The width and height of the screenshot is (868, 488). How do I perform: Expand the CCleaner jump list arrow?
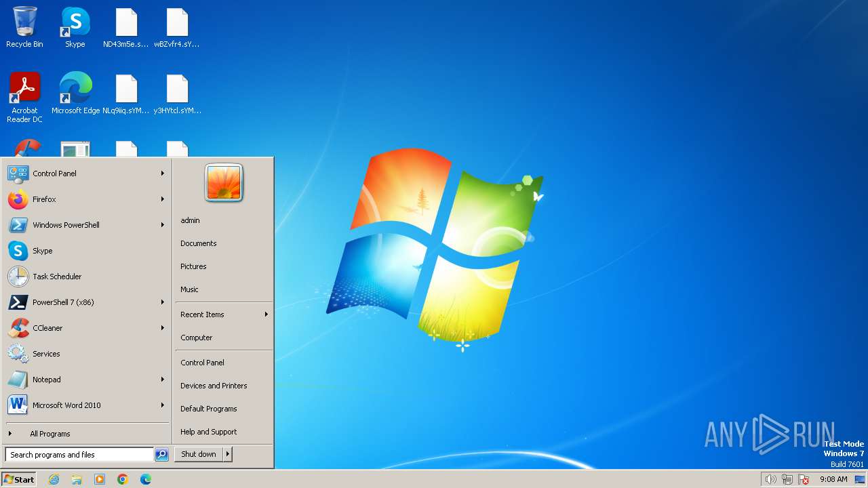[163, 328]
